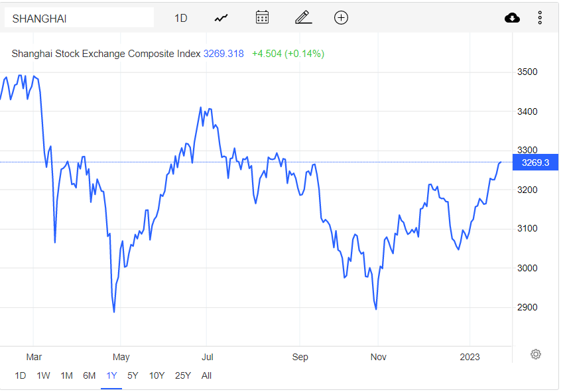Select the active 1Y range tab
Screen dimensions: 567x392
pyautogui.click(x=111, y=375)
